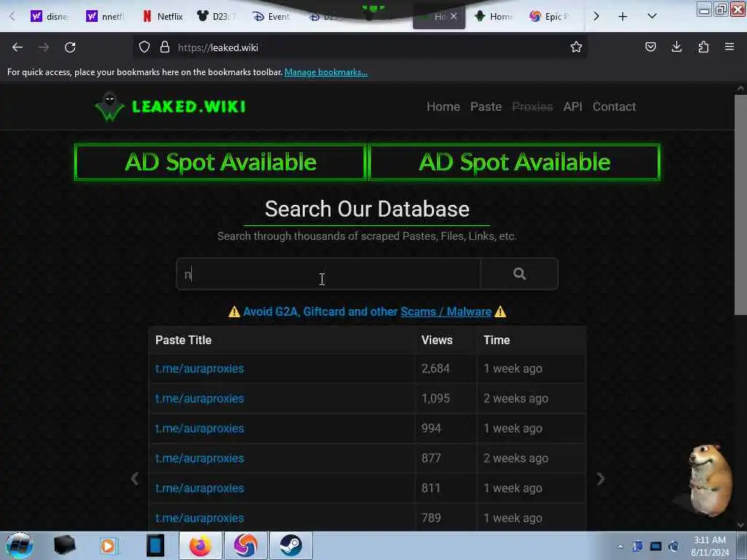Switch to the nnetf tab
This screenshot has width=747, height=560.
(x=104, y=16)
